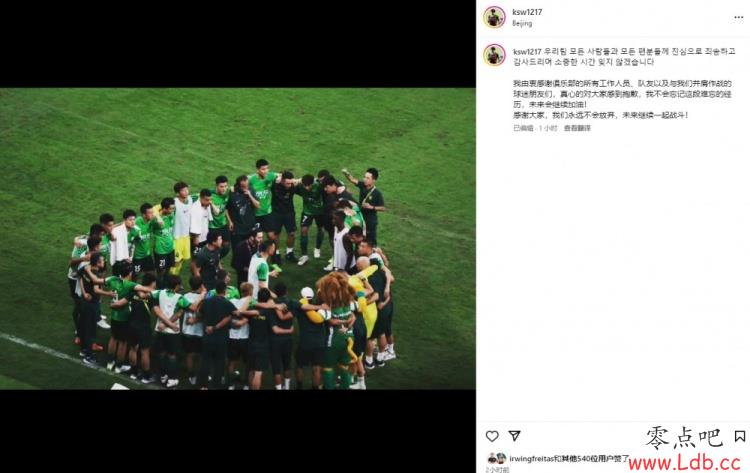Click the 零点吧 watermark logo
The image size is (750, 473).
684,438
